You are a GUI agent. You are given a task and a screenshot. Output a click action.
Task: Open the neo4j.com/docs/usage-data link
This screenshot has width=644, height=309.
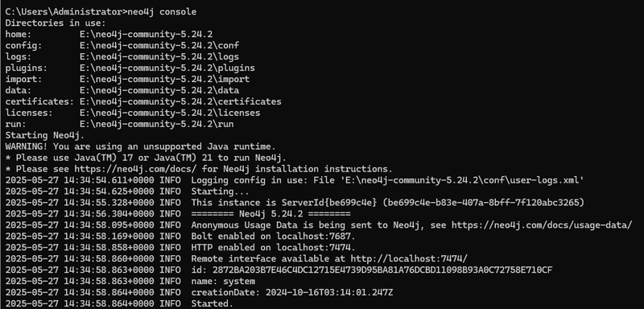(x=542, y=225)
